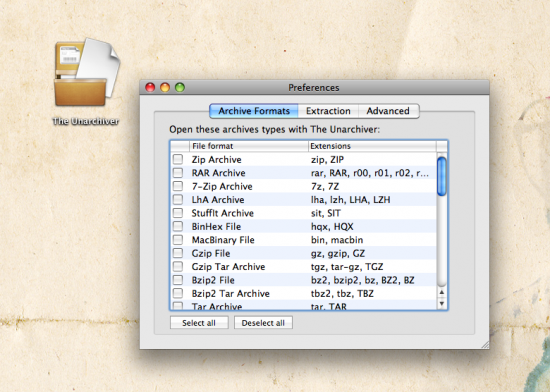This screenshot has height=392, width=550.
Task: Minimize Preferences with the yellow button
Action: (165, 87)
